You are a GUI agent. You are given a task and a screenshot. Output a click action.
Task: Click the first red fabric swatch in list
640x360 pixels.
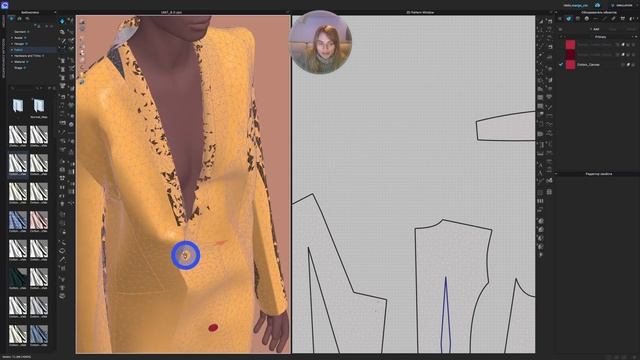pos(570,44)
